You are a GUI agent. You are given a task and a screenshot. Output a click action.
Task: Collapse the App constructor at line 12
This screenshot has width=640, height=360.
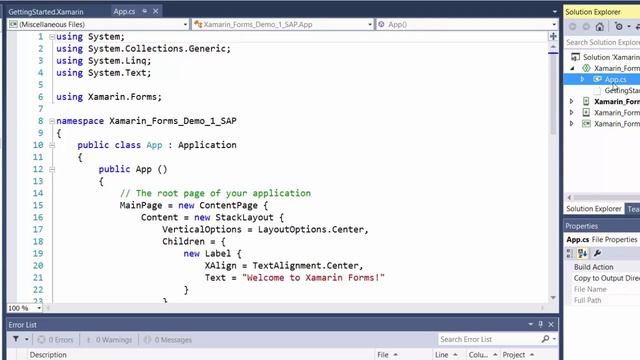pyautogui.click(x=52, y=169)
